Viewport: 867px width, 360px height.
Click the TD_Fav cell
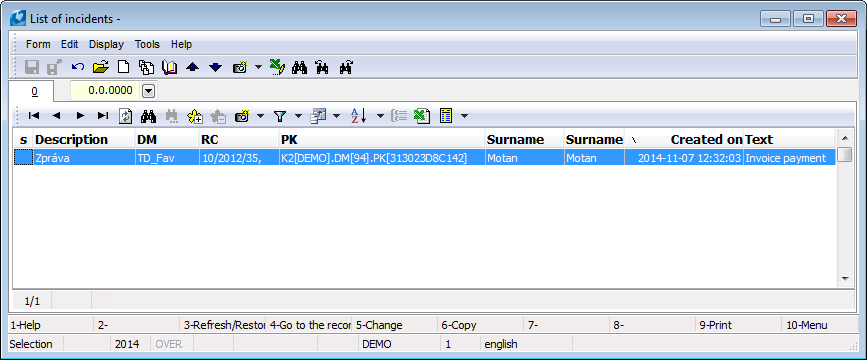tap(168, 158)
